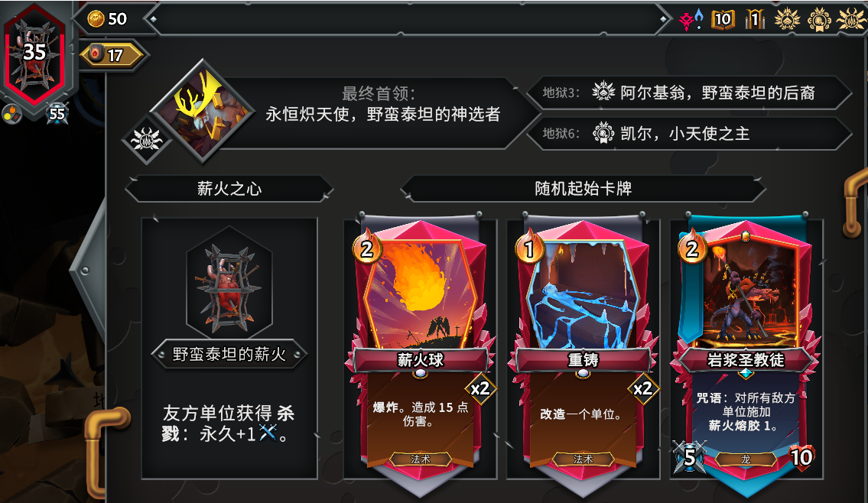Viewport: 868px width, 503px height.
Task: Click the 重铸 spell card
Action: [583, 349]
